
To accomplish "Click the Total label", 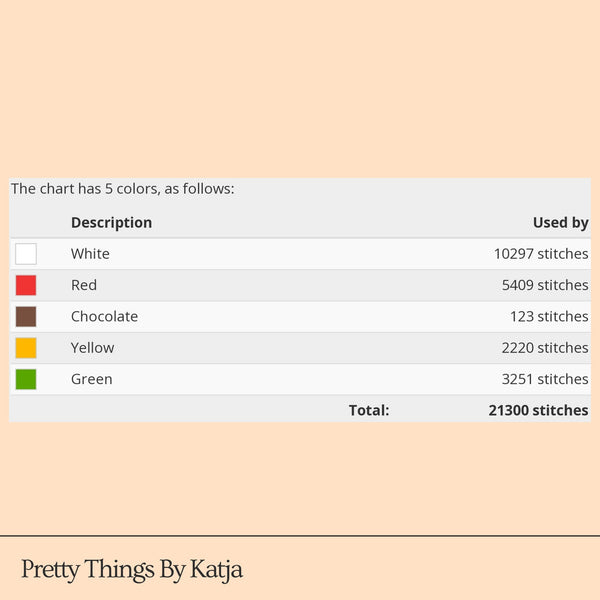I will (x=368, y=410).
